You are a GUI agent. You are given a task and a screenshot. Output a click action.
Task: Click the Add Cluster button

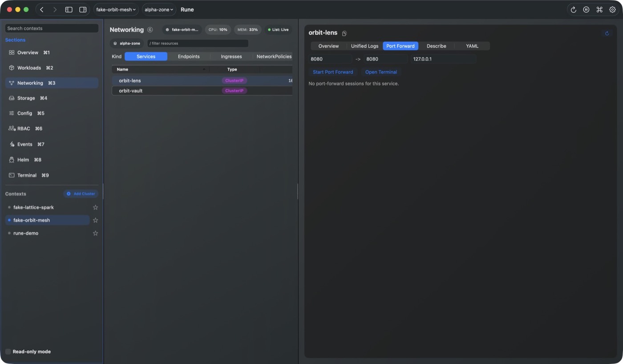point(81,194)
